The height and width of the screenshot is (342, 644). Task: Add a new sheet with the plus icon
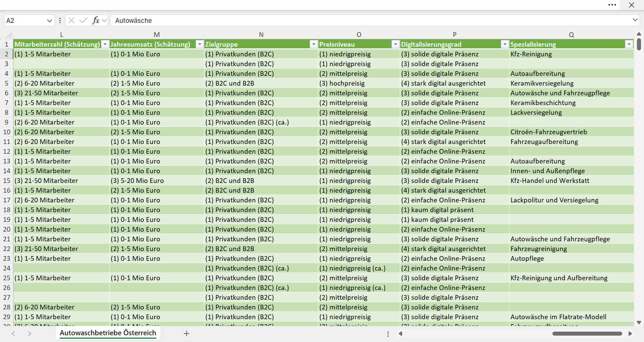[186, 333]
